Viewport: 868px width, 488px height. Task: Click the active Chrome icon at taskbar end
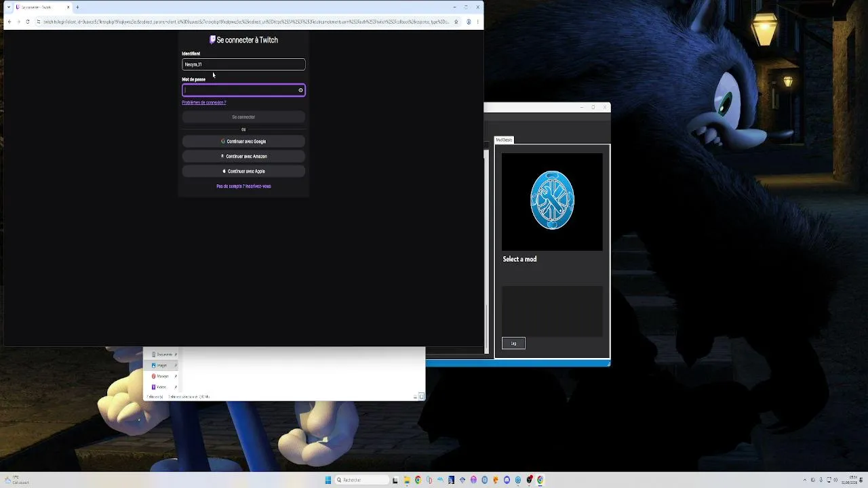click(540, 480)
